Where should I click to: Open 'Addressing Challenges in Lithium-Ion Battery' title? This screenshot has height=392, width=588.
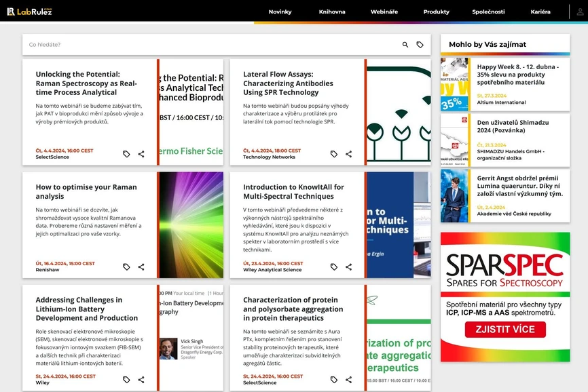(x=87, y=309)
